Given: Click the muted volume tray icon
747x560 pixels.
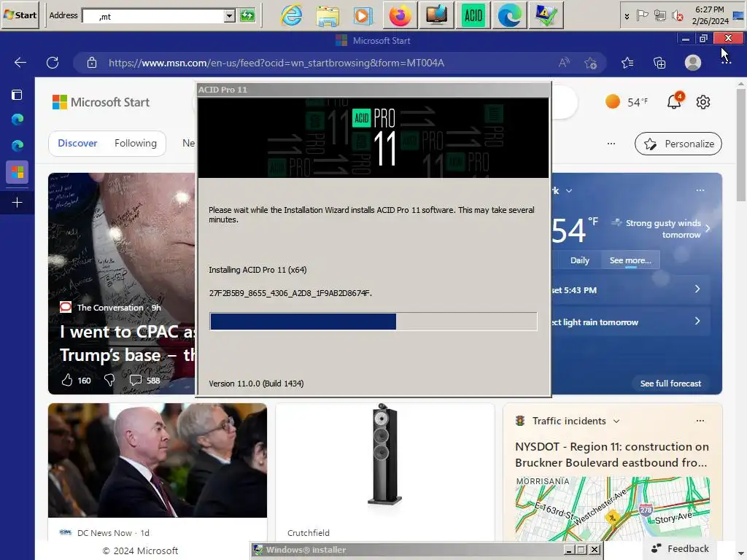Looking at the screenshot, I should point(677,16).
